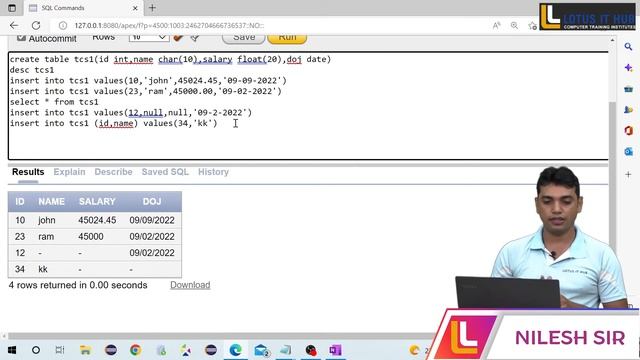
Task: View site information icon in address bar
Action: 62,25
